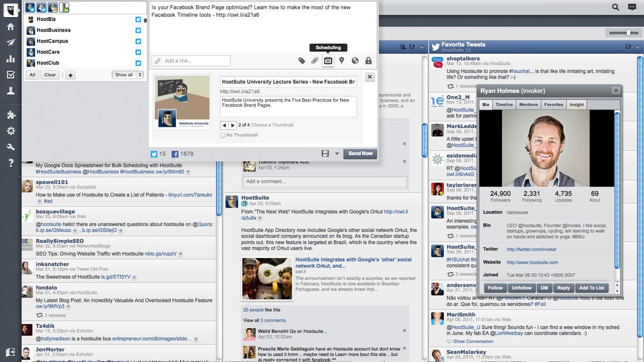Click the globe targeting icon
The width and height of the screenshot is (644, 362).
[x=355, y=61]
